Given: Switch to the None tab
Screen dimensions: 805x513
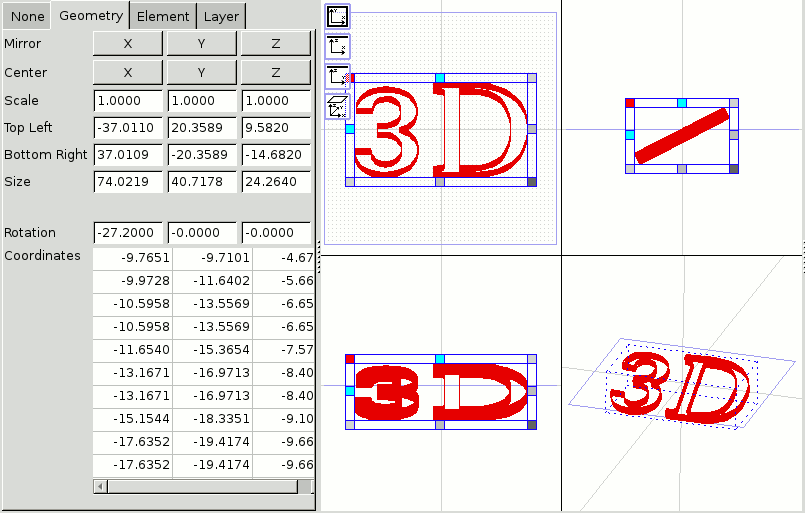Looking at the screenshot, I should tap(28, 16).
